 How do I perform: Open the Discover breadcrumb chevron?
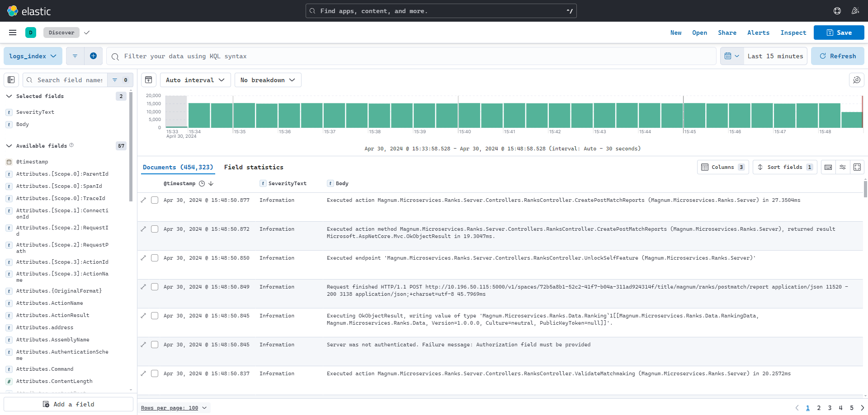(87, 33)
